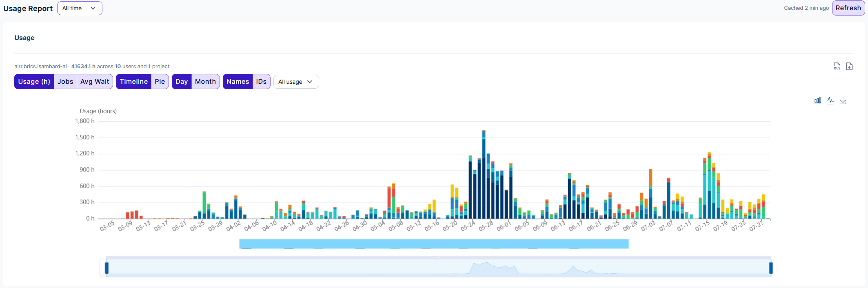868x288 pixels.
Task: Switch to Timeline chart view
Action: coord(134,82)
